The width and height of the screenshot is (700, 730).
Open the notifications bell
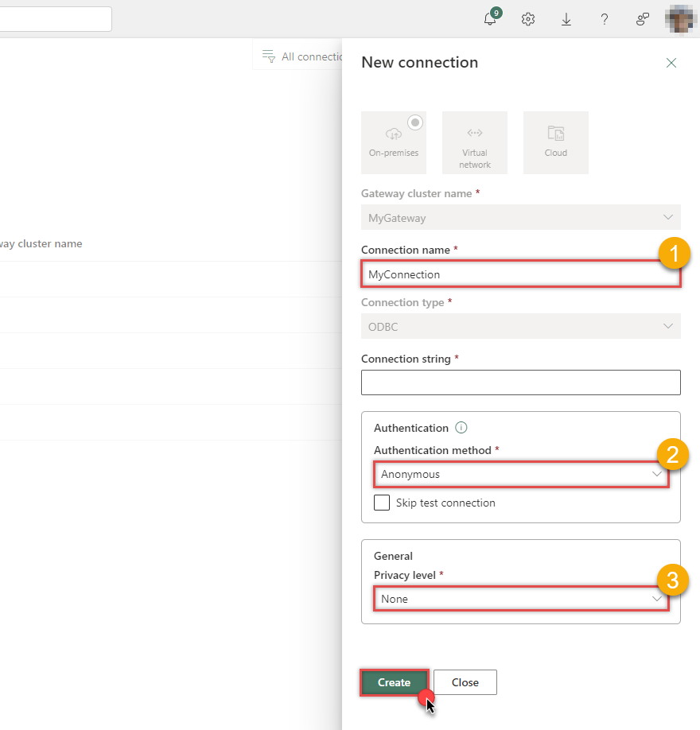coord(491,19)
